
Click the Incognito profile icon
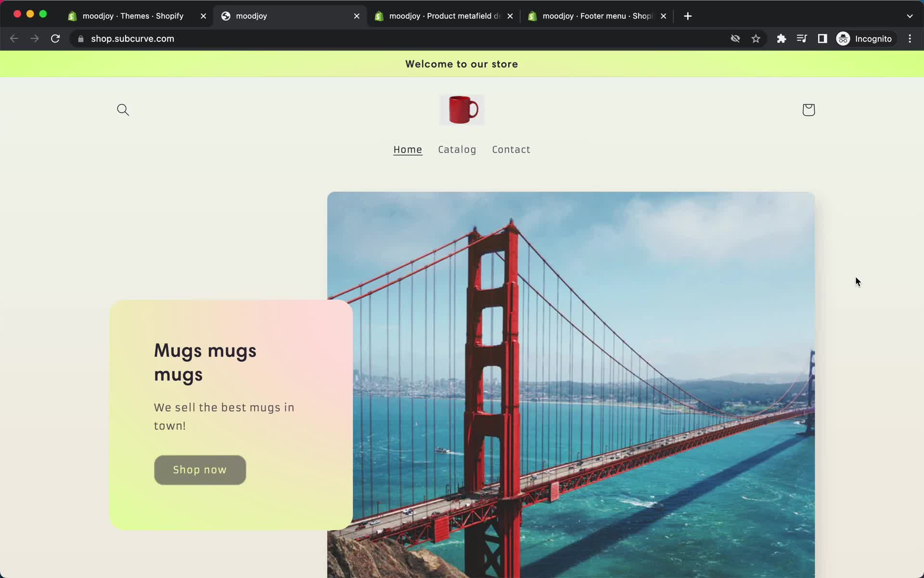pyautogui.click(x=843, y=38)
